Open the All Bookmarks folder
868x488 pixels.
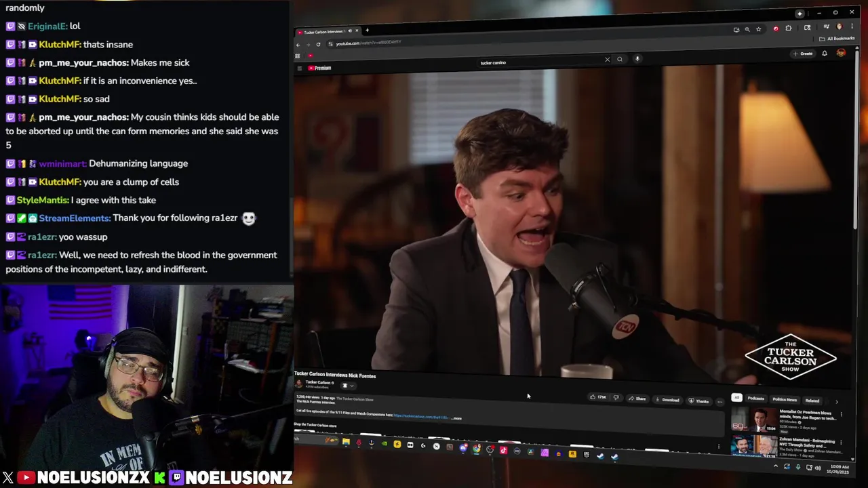(x=836, y=39)
